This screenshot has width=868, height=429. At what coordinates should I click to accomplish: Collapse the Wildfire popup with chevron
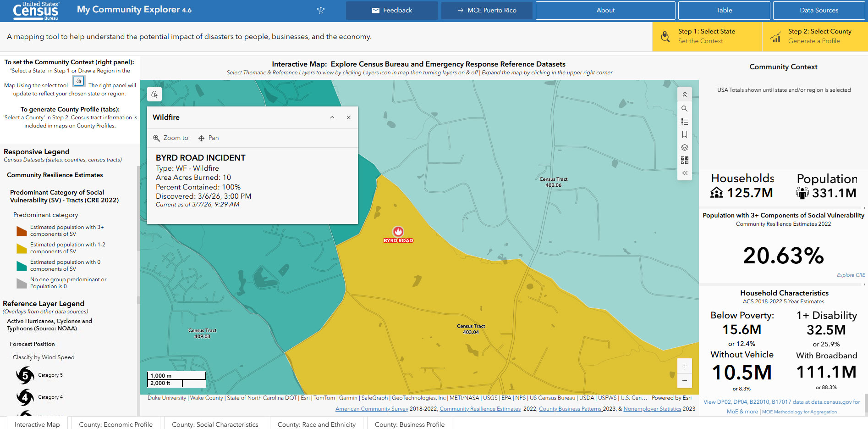pyautogui.click(x=332, y=117)
